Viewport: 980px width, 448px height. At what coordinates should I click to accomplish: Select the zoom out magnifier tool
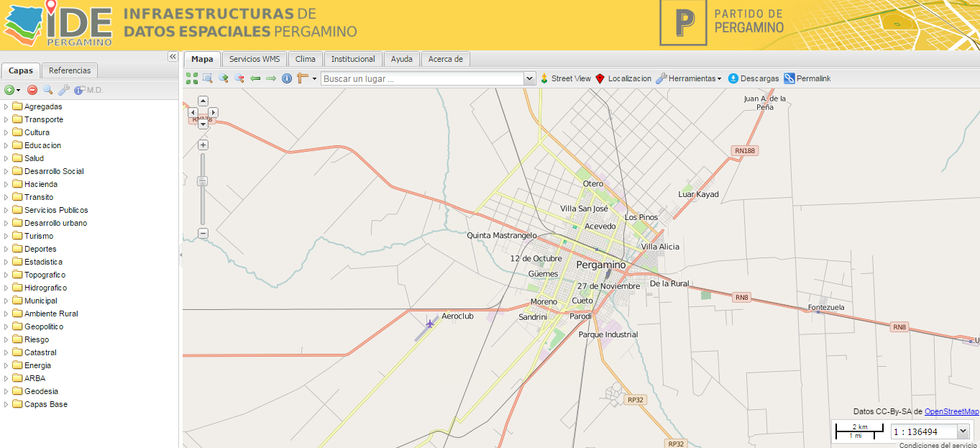tap(239, 78)
